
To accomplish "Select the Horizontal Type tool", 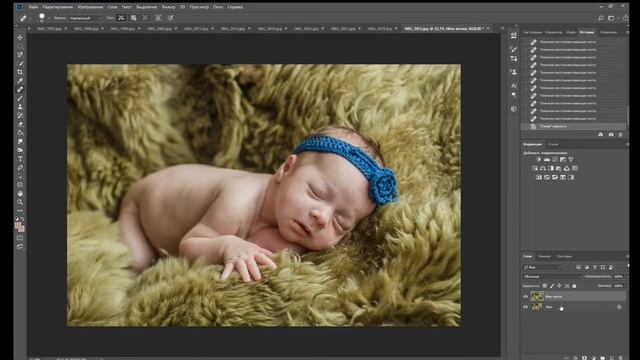I will point(20,159).
